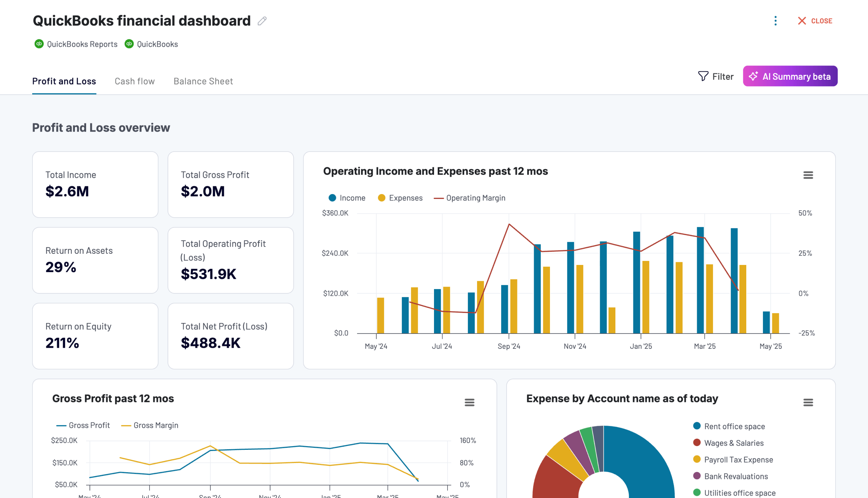The height and width of the screenshot is (498, 868).
Task: Open the QuickBooks Reports source icon
Action: coord(39,44)
